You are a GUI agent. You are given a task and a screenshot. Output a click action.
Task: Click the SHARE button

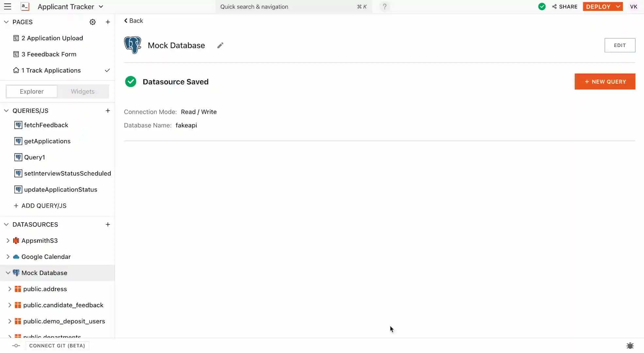(x=565, y=7)
